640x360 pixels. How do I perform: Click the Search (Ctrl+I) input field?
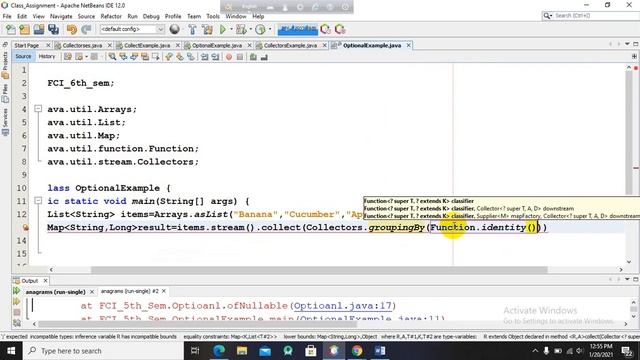595,16
